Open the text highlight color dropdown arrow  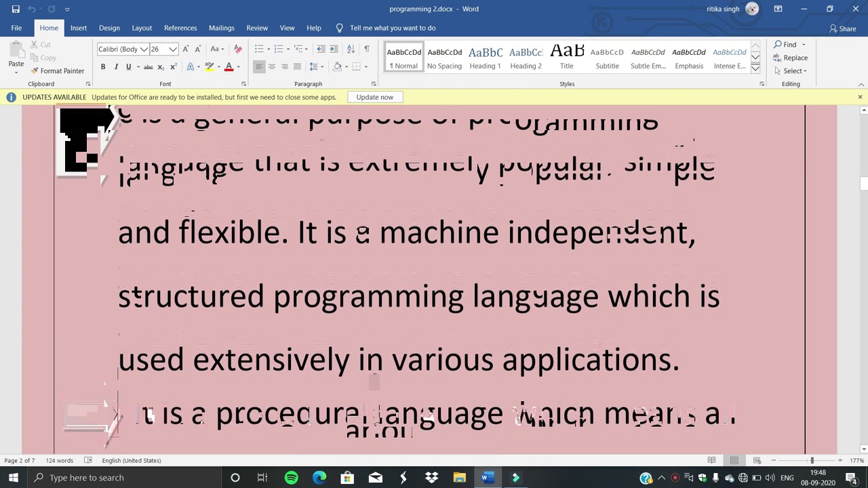tap(218, 66)
